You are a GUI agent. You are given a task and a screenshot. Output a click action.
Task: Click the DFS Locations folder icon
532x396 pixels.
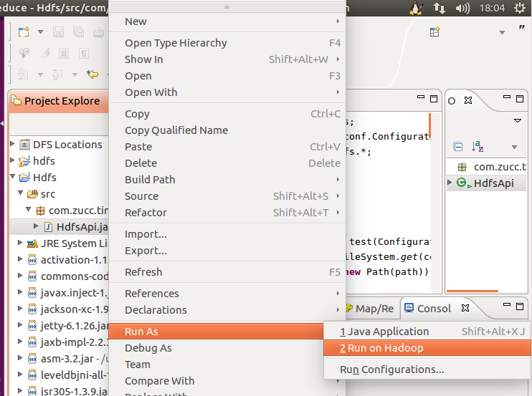coord(24,145)
